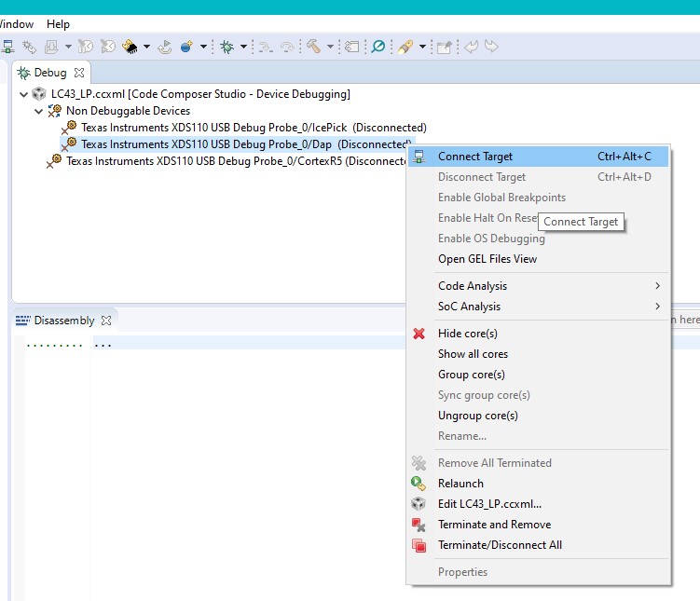Choose Terminate and Remove menu entry

[x=539, y=525]
